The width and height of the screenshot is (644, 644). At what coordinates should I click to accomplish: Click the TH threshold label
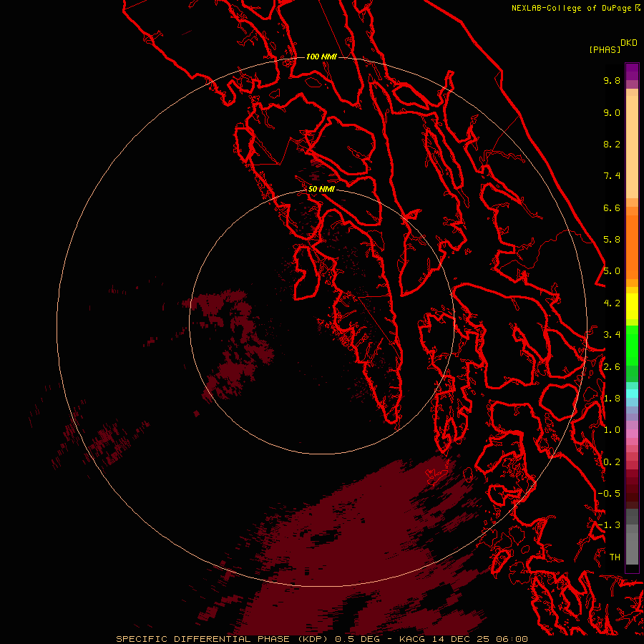[615, 557]
